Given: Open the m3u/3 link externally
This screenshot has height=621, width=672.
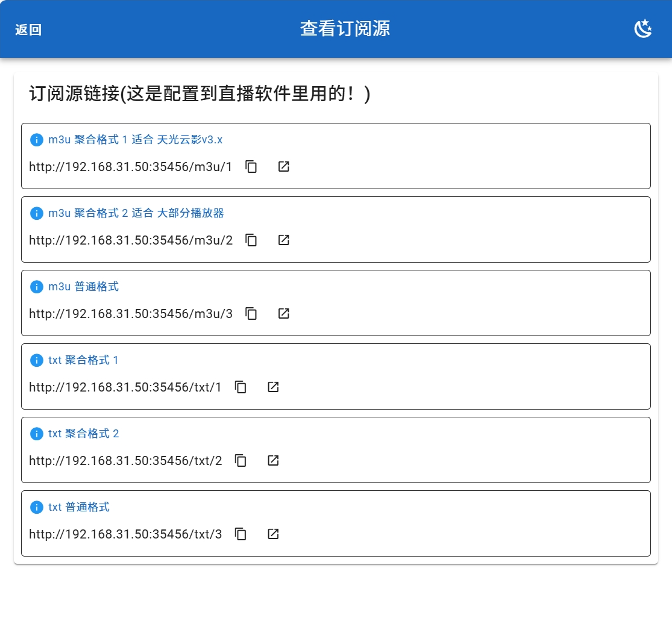Looking at the screenshot, I should pyautogui.click(x=284, y=313).
